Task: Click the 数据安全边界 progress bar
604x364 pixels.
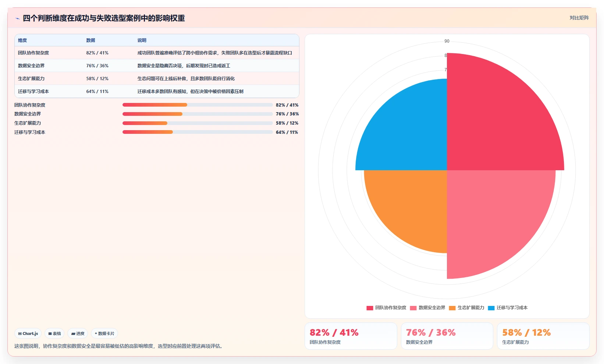Action: point(198,114)
